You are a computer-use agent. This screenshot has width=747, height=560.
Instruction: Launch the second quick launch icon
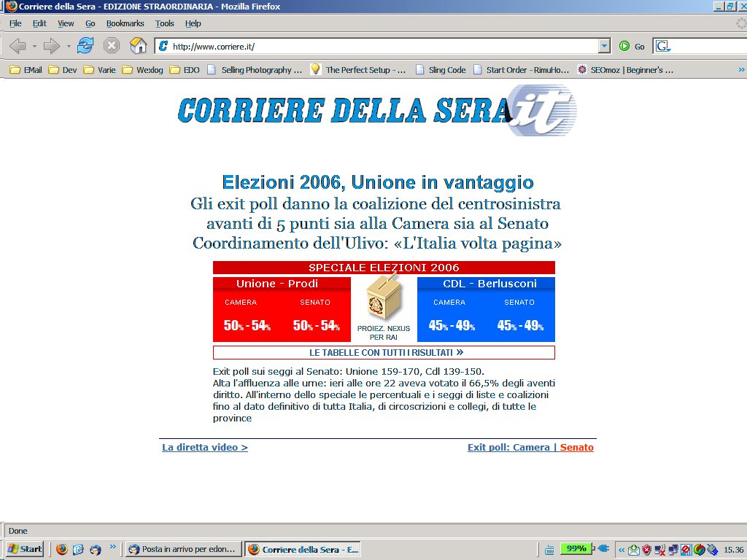(x=78, y=549)
